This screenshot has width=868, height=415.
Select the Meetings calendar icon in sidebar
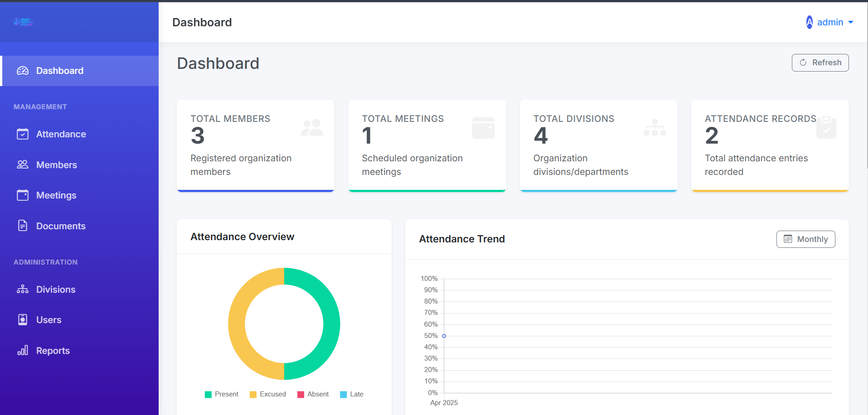pos(22,195)
